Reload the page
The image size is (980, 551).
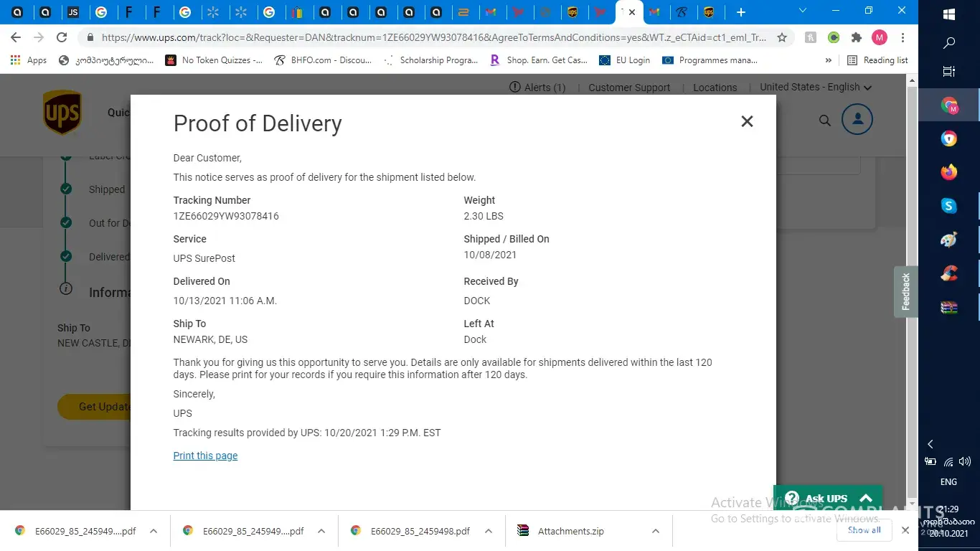tap(62, 37)
